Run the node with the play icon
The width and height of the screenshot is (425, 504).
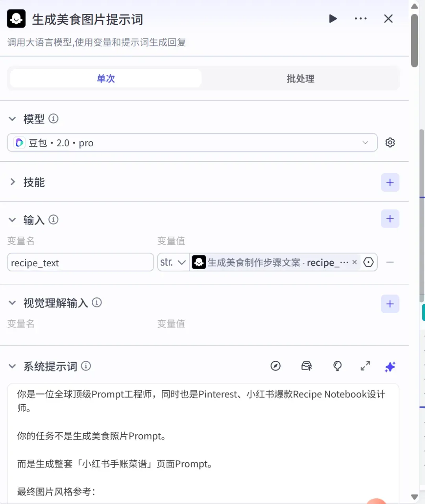333,18
